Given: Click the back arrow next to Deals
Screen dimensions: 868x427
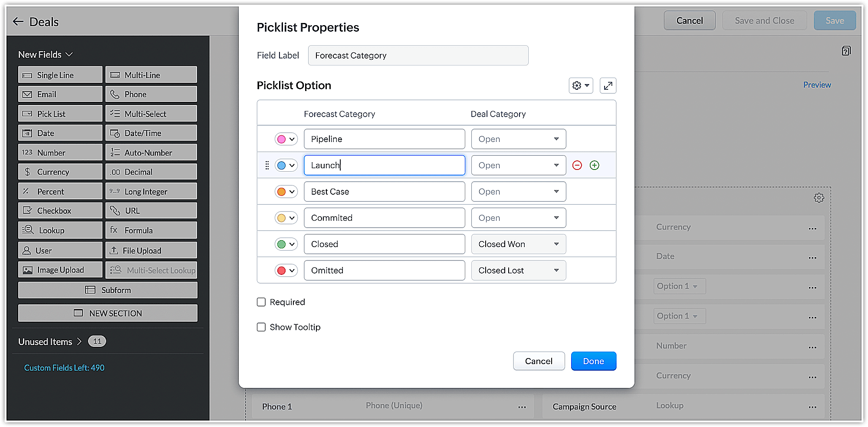Looking at the screenshot, I should tap(18, 22).
